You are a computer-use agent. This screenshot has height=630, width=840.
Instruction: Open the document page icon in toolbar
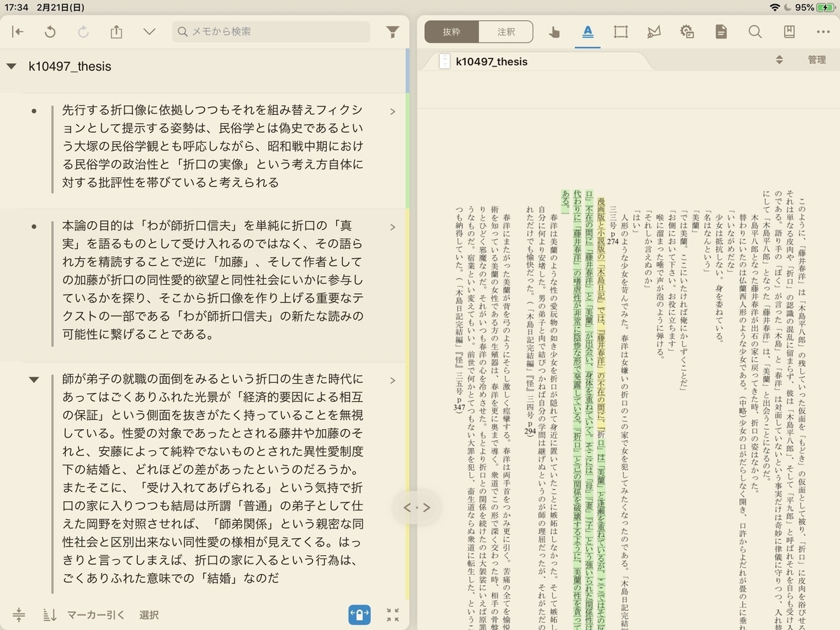(721, 31)
